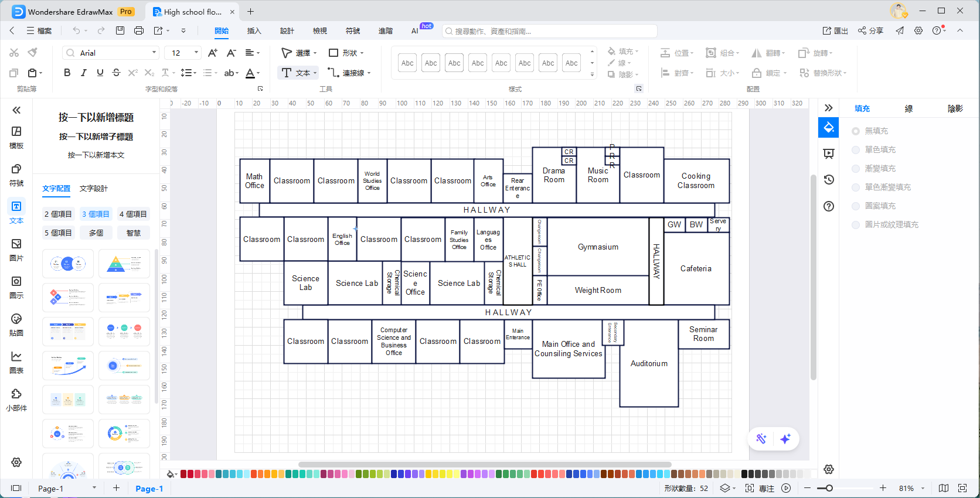Select the 無填充 no fill radio option
The image size is (980, 498).
[x=856, y=131]
